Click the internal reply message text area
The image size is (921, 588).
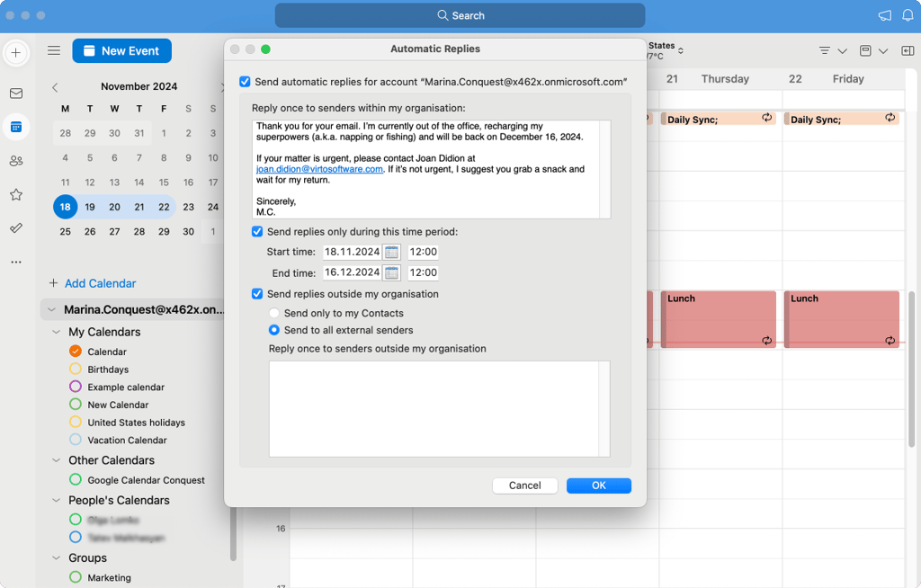431,169
